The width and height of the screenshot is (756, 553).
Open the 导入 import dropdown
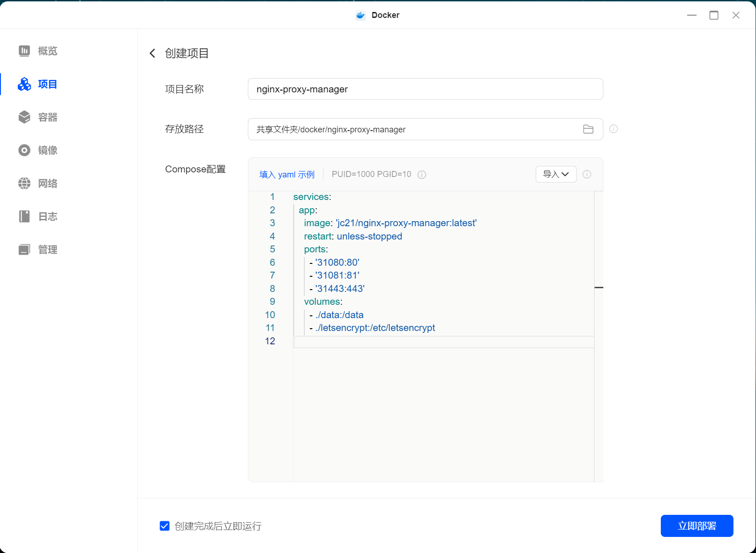tap(556, 174)
